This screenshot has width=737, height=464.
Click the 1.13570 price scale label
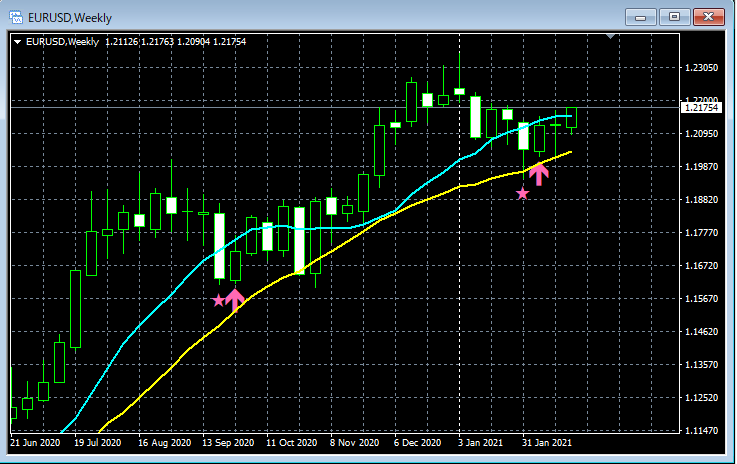coord(701,364)
